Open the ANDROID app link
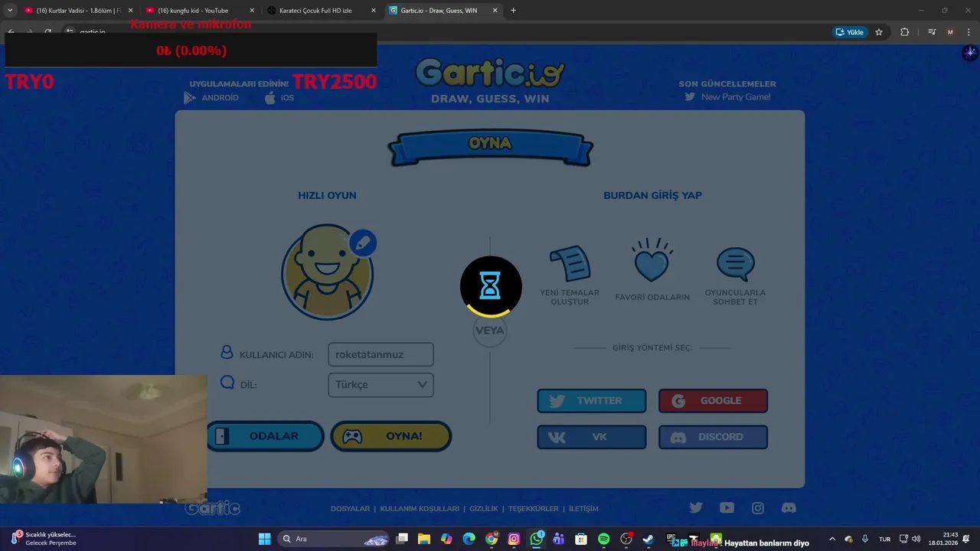Viewport: 980px width, 551px height. click(211, 98)
